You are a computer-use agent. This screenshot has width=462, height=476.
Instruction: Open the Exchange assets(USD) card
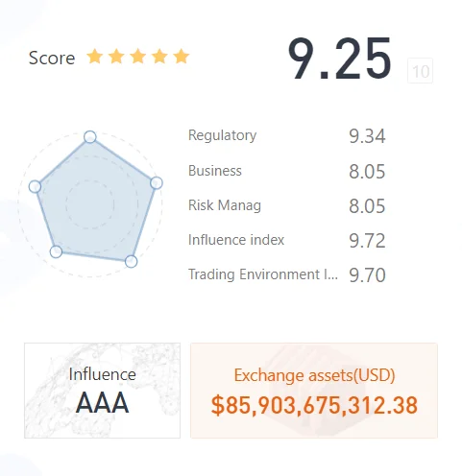pos(314,391)
